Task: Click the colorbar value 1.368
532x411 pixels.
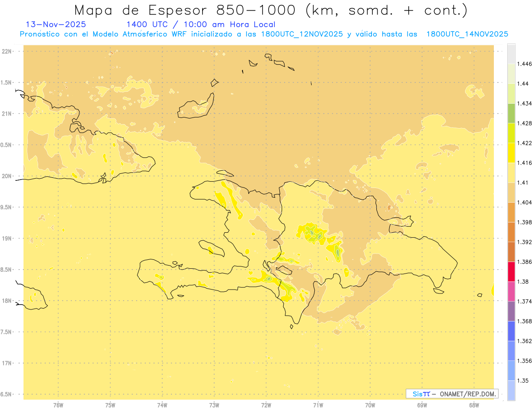Action: [524, 321]
